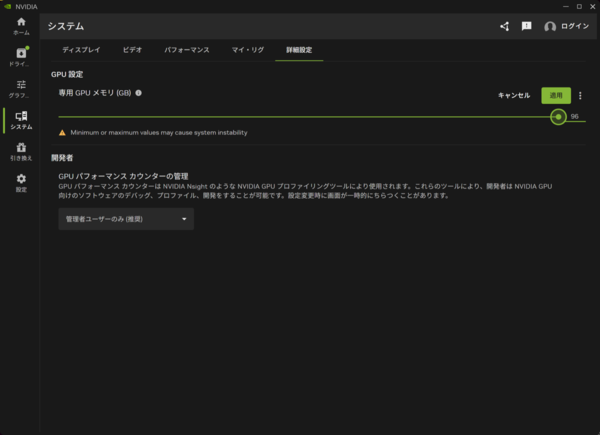Screen dimensions: 600x435
Task: Switch to the ビデオ tab
Action: click(x=132, y=50)
